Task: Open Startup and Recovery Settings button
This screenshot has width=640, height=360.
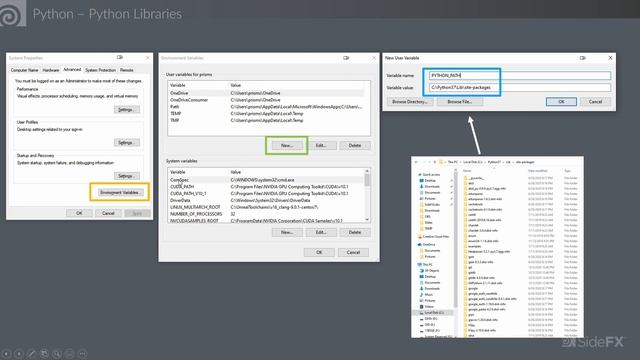Action: coord(127,176)
